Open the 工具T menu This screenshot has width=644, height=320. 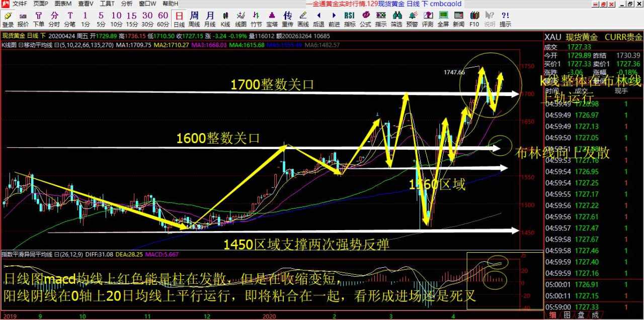[107, 4]
